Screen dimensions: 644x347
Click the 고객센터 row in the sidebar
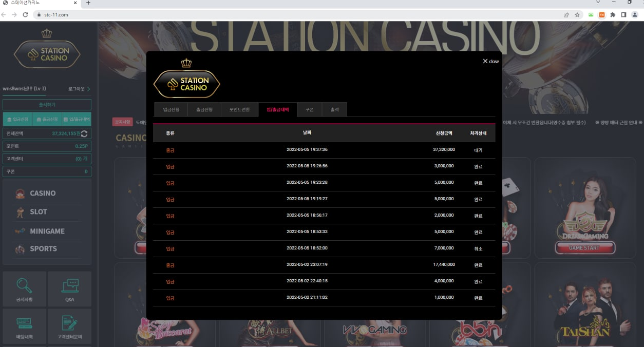pos(47,159)
